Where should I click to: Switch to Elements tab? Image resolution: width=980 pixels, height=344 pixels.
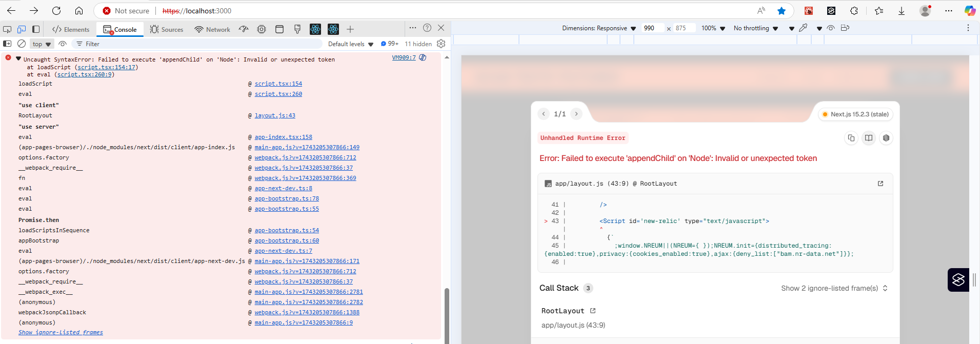(x=71, y=29)
